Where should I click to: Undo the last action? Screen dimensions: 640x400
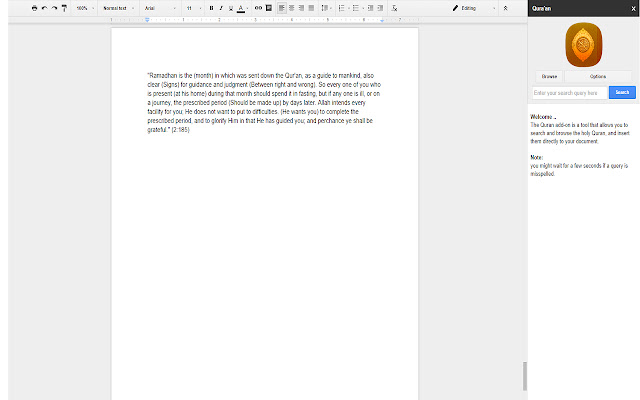coord(44,8)
